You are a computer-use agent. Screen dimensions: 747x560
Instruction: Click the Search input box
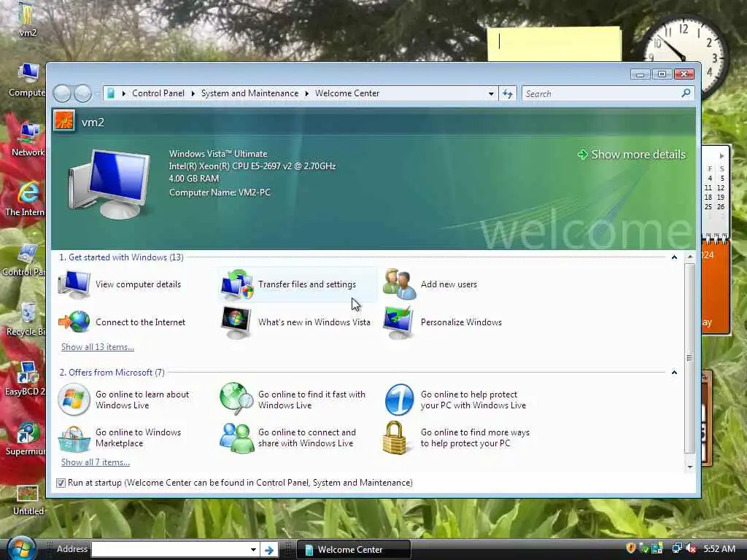tap(602, 94)
